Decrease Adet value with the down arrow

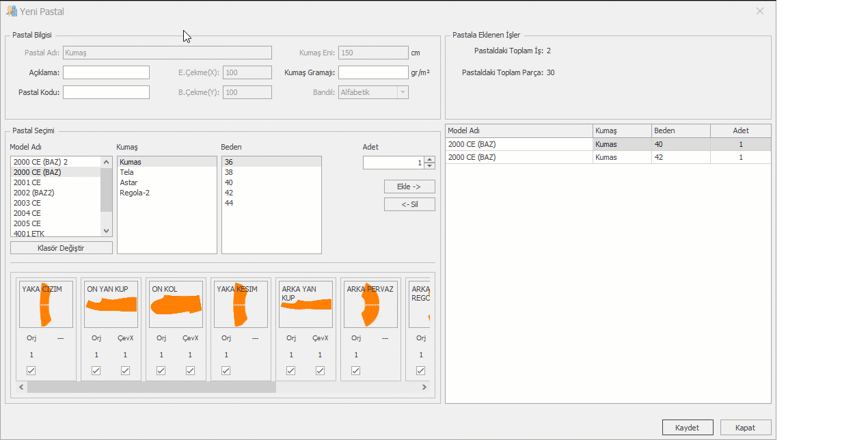pyautogui.click(x=429, y=166)
